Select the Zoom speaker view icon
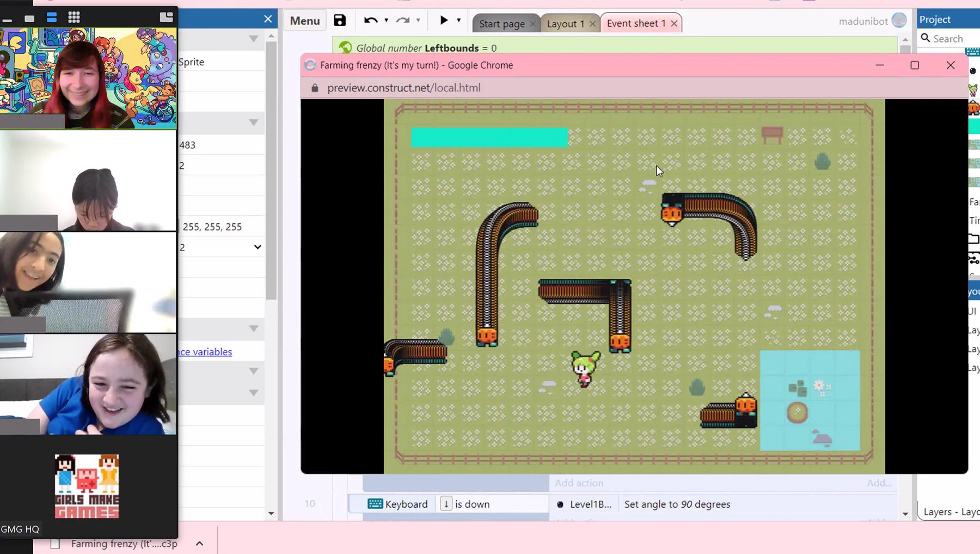980x554 pixels. click(51, 17)
